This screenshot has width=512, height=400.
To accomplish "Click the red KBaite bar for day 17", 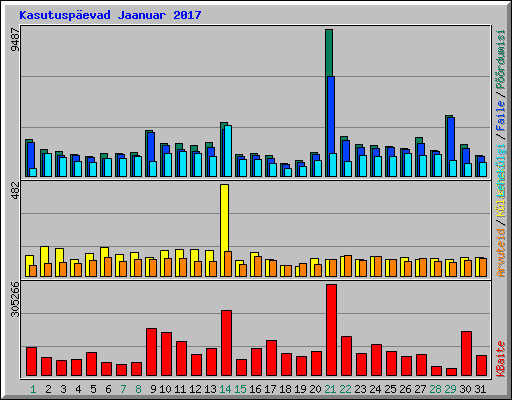I will point(271,358).
